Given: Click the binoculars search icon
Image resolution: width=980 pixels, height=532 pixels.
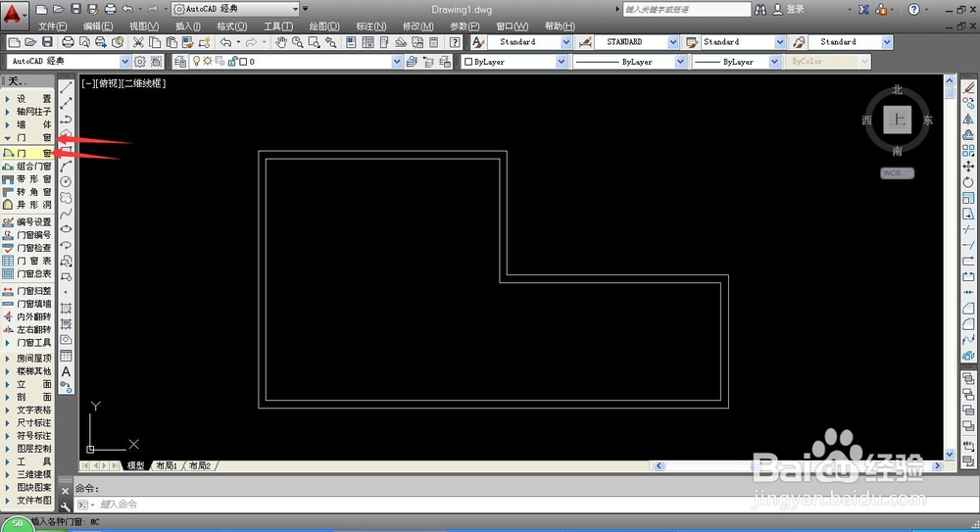Looking at the screenshot, I should point(760,10).
